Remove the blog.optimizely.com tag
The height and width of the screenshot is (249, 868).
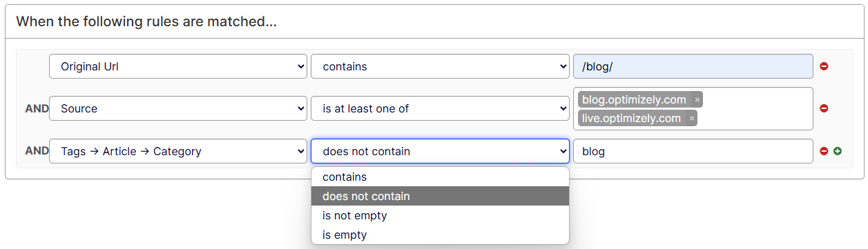pyautogui.click(x=697, y=100)
